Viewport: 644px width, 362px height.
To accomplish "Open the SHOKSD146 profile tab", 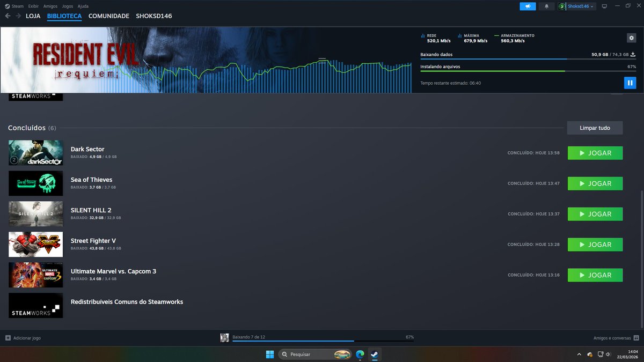I will (154, 16).
